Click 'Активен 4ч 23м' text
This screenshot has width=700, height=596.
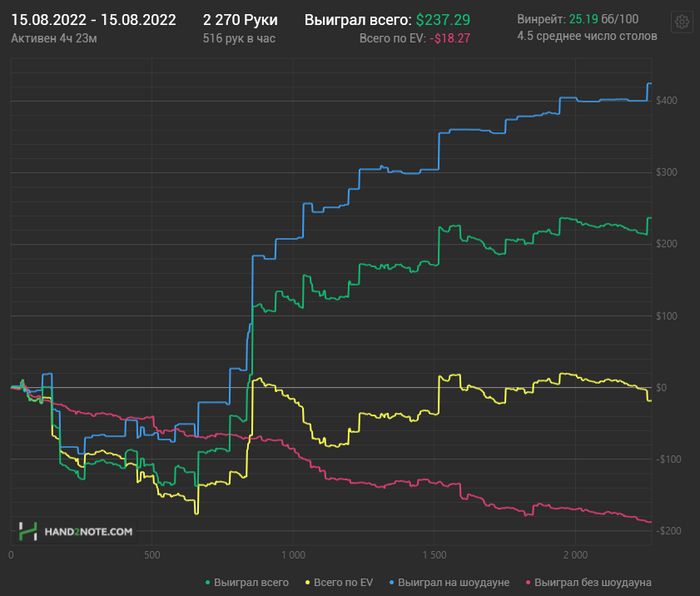tap(54, 39)
